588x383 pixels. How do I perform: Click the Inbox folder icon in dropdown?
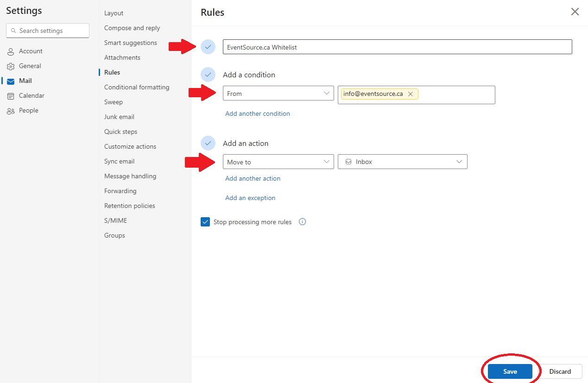pyautogui.click(x=348, y=162)
